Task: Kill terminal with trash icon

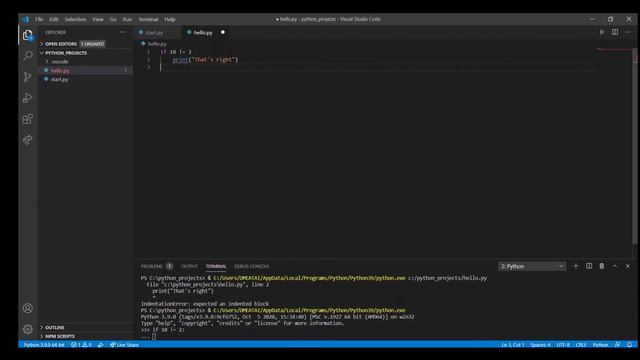Action: pyautogui.click(x=602, y=266)
